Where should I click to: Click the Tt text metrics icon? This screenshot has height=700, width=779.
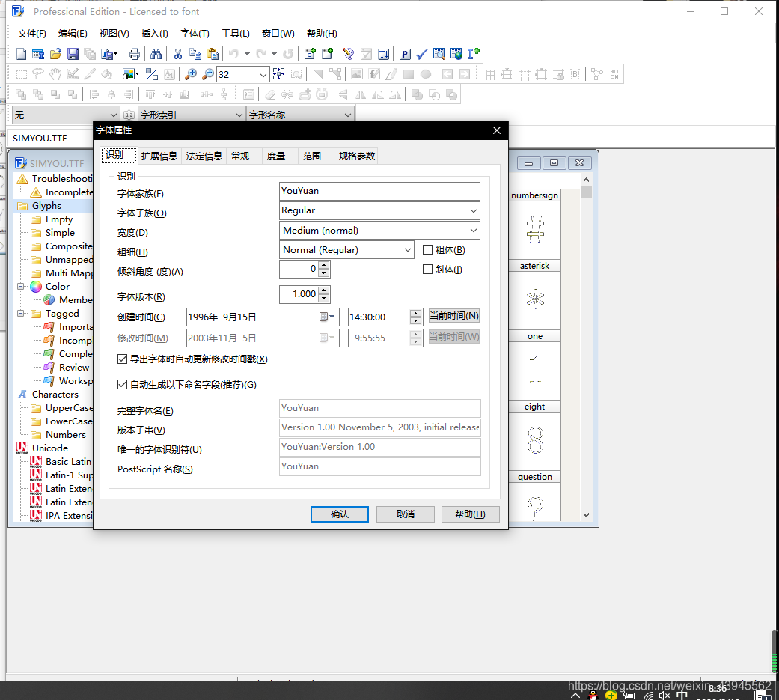(x=384, y=54)
